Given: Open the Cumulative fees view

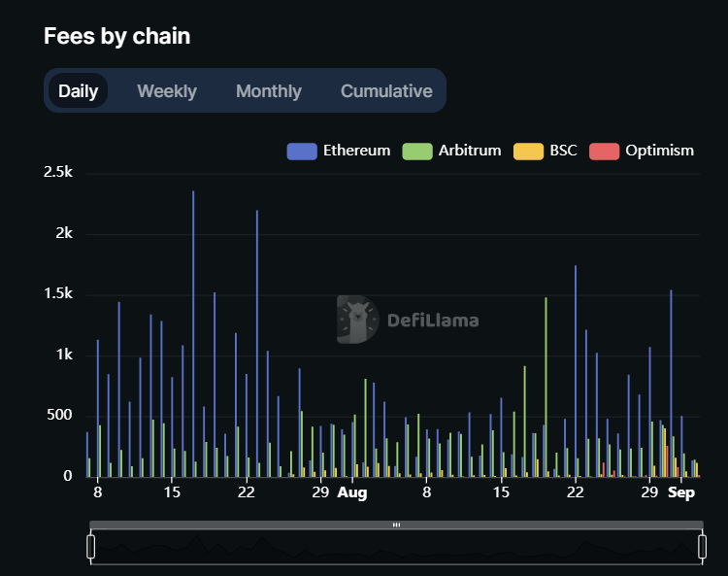Looking at the screenshot, I should pos(386,91).
